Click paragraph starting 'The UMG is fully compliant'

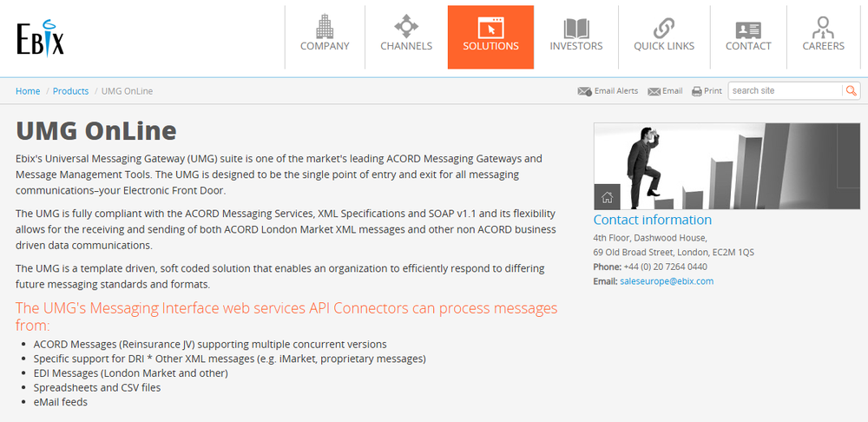286,229
